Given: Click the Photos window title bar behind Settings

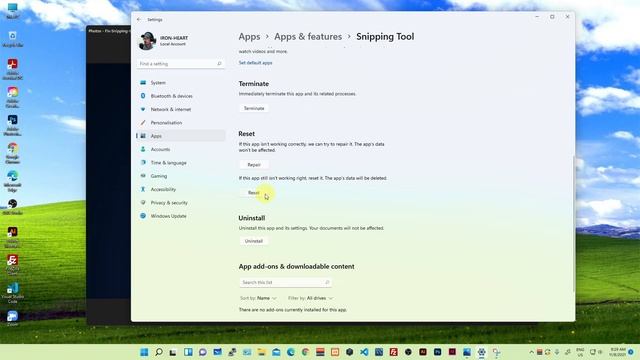Looking at the screenshot, I should click(109, 31).
